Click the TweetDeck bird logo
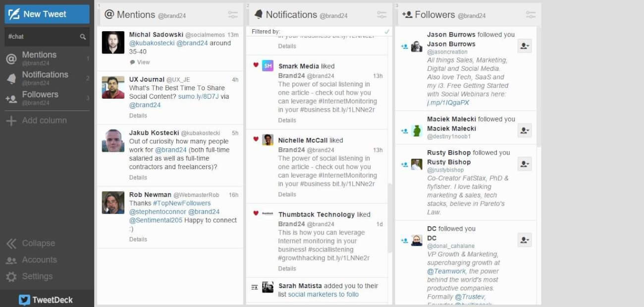Viewport: 644px width, 307px height. coord(24,300)
